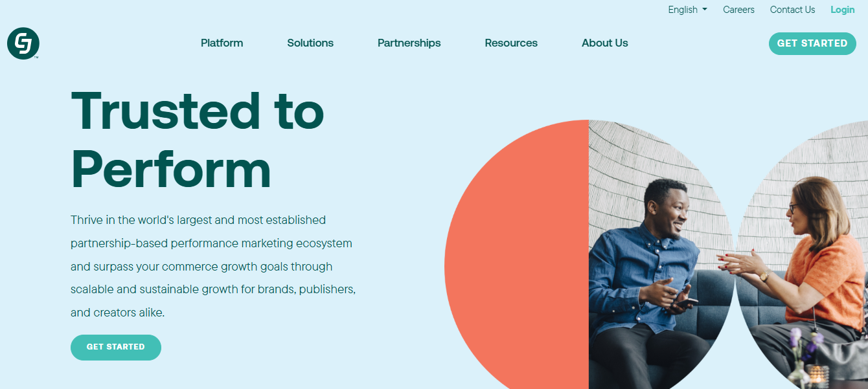Click the CJ logo icon
The image size is (868, 389).
[x=23, y=43]
